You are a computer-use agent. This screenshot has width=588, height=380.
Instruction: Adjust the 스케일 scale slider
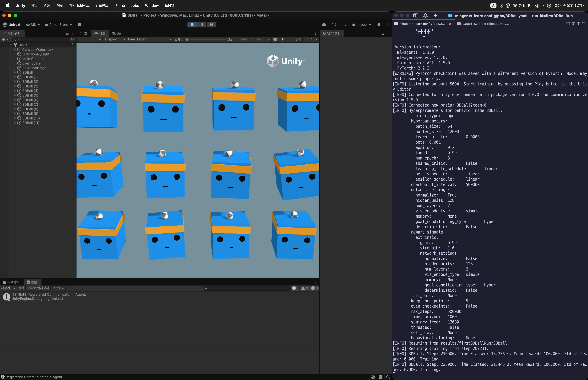pyautogui.click(x=187, y=39)
